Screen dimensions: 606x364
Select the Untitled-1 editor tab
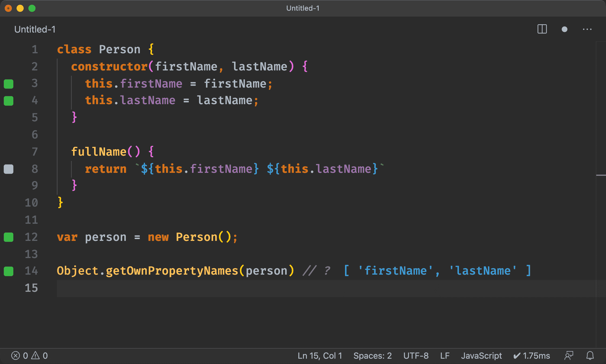pyautogui.click(x=35, y=29)
